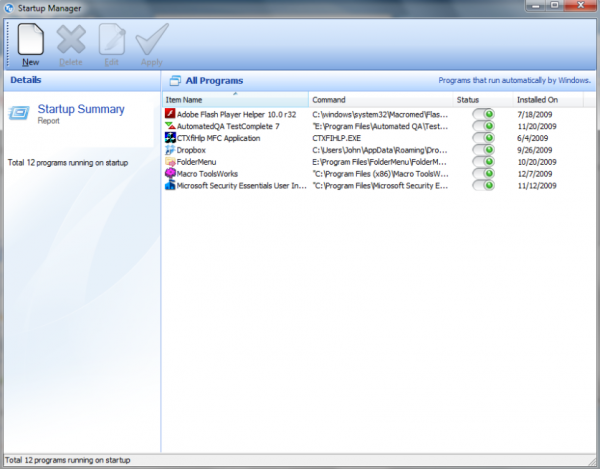Click the CTXFIHLP.EXE command cell

336,138
